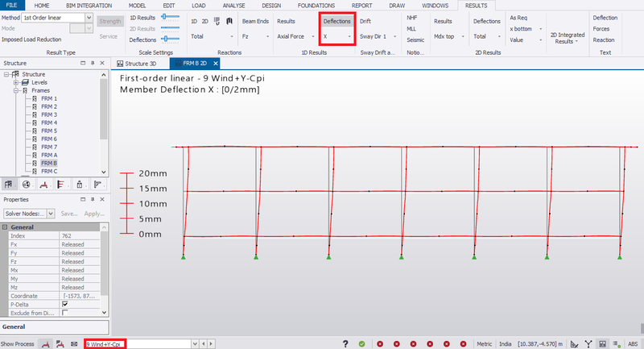Toggle the P-Delta checkbox
Image resolution: width=644 pixels, height=349 pixels.
65,304
